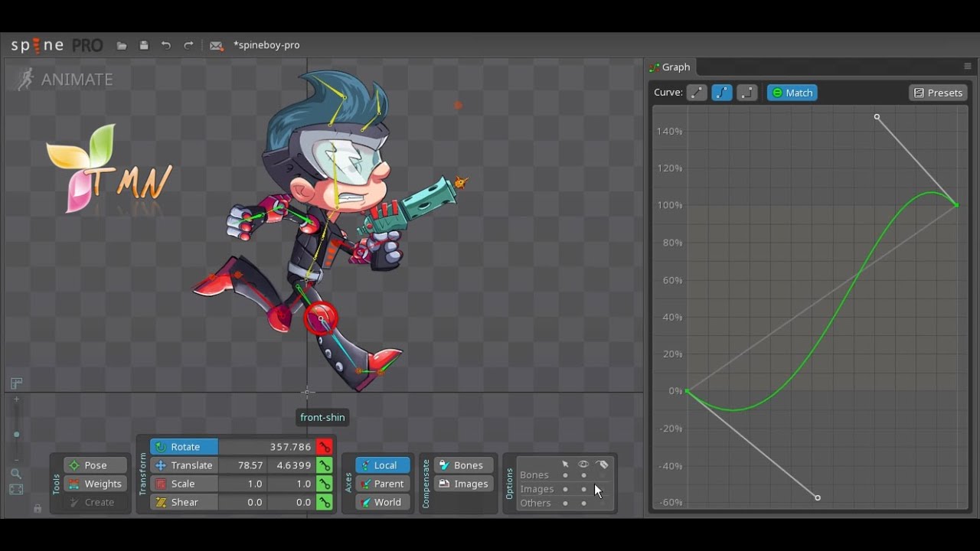Viewport: 980px width, 551px height.
Task: Click the Options eye visibility column icon
Action: [583, 464]
